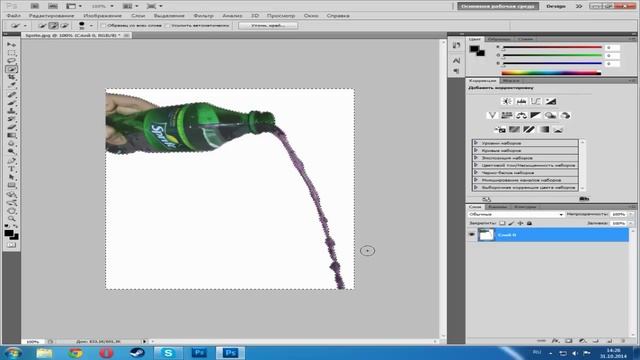The image size is (640, 360).
Task: Expand the Hue/Saturation presets row
Action: pos(525,165)
